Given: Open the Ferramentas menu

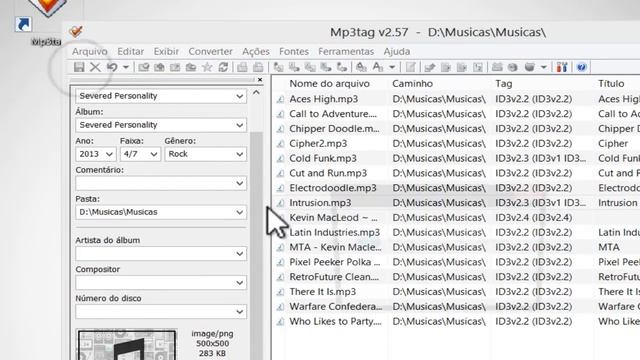Looking at the screenshot, I should point(346,51).
